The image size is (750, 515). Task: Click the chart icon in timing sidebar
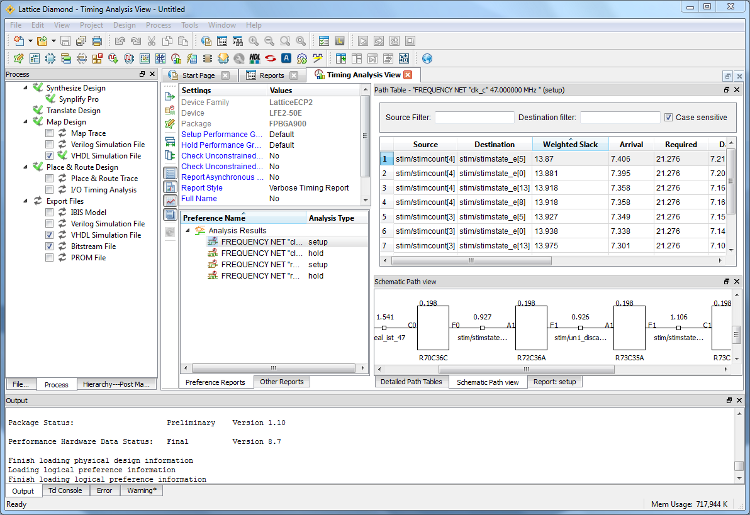[169, 200]
